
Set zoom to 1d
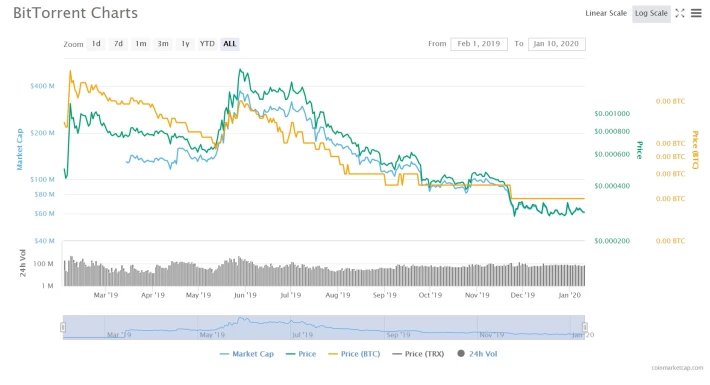[x=96, y=44]
